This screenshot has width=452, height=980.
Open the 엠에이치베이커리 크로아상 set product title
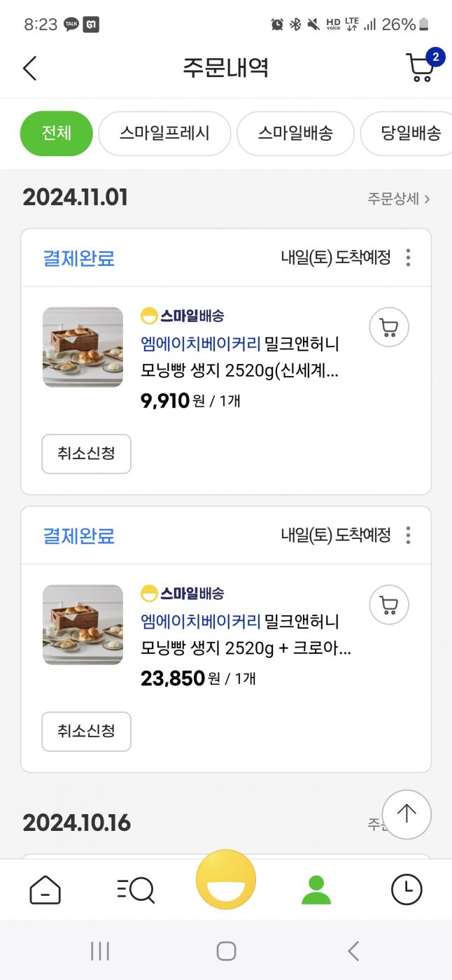click(x=245, y=634)
